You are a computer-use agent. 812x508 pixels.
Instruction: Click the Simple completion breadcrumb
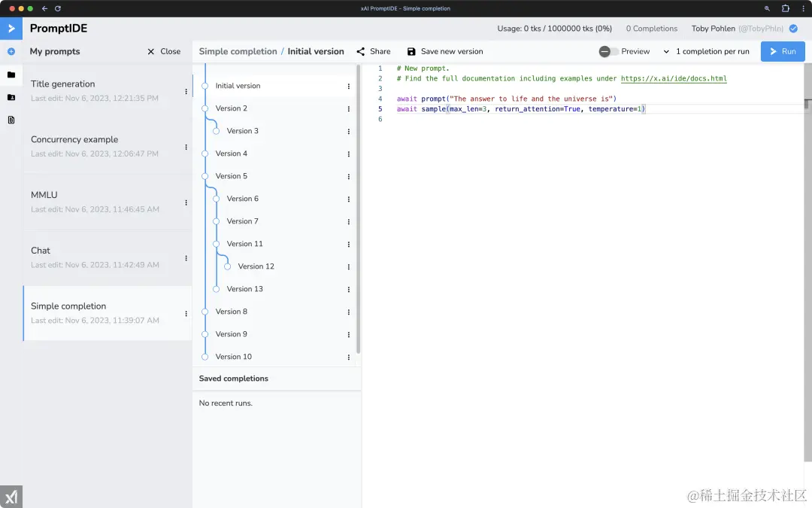tap(238, 51)
